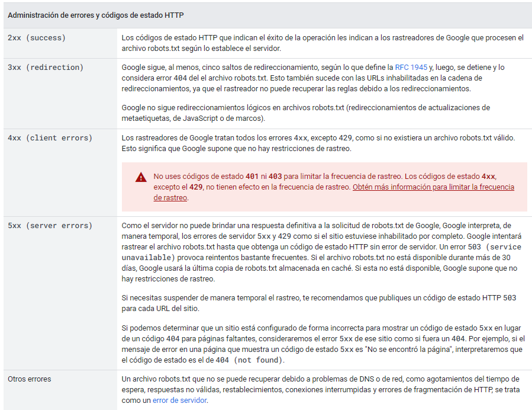The width and height of the screenshot is (532, 410).
Task: Click the red warning triangle icon
Action: [140, 177]
